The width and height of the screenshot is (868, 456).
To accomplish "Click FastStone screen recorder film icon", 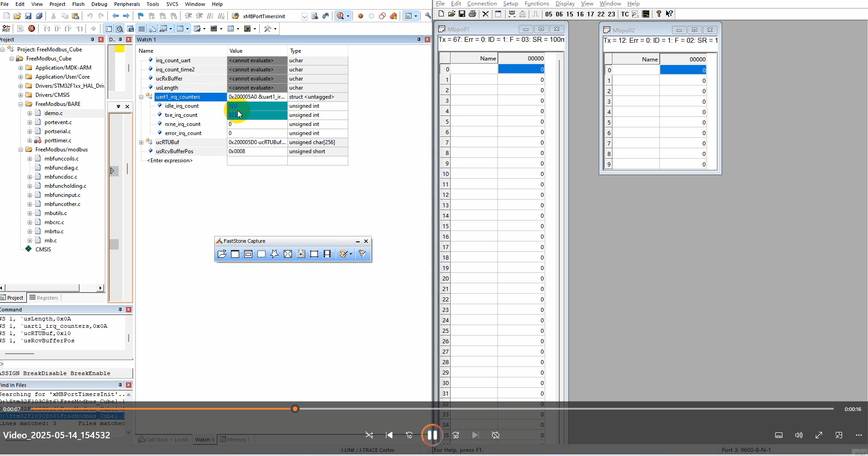I will (x=327, y=254).
